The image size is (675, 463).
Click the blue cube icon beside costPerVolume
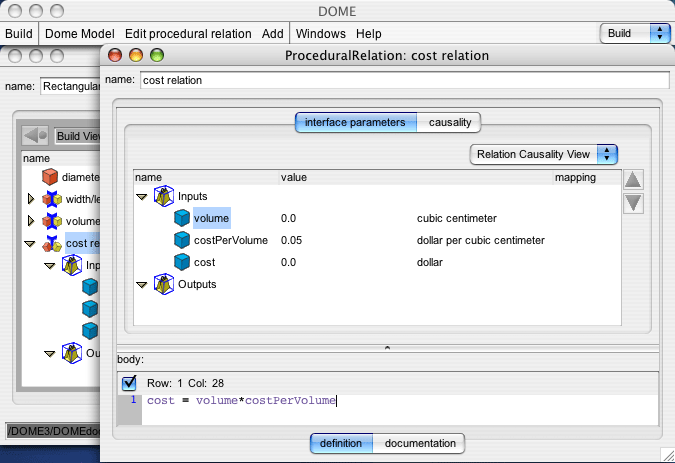(182, 240)
